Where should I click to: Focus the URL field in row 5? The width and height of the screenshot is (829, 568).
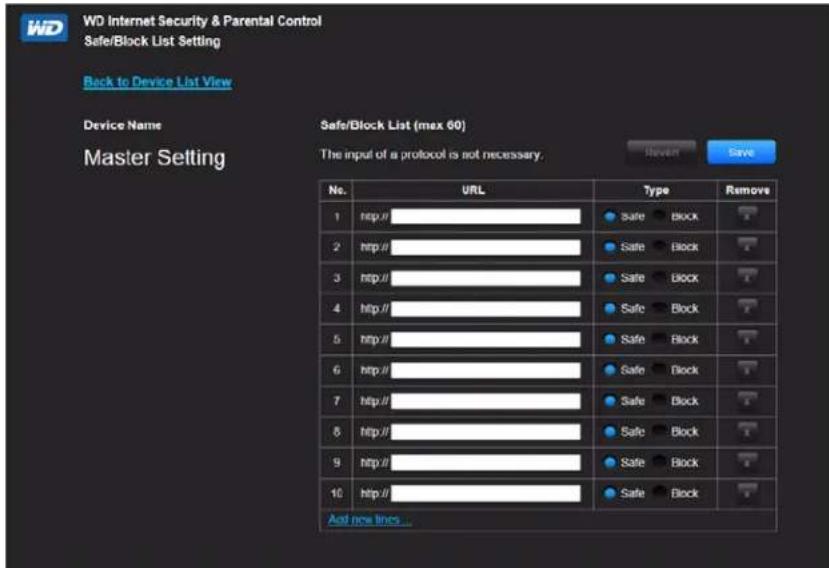485,339
